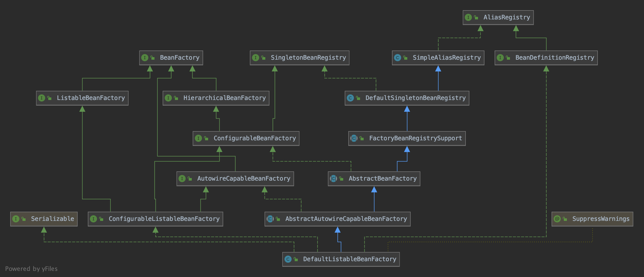
Task: Open the Powered by yFiles link
Action: [x=32, y=269]
